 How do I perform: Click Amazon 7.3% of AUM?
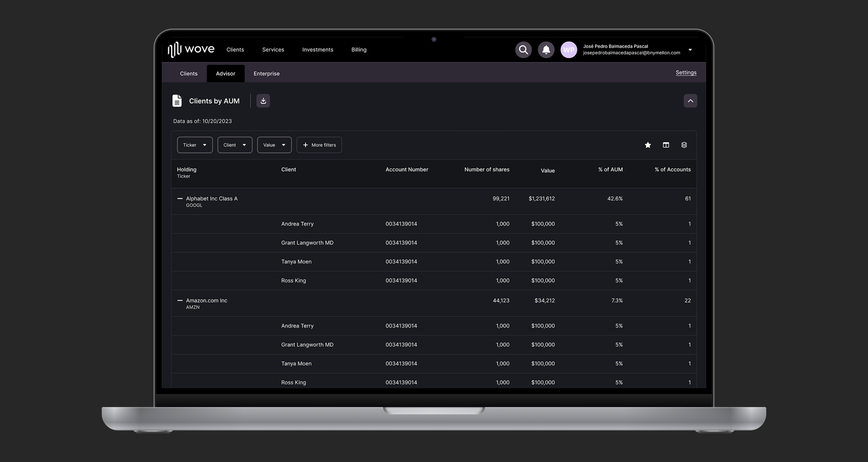tap(617, 300)
